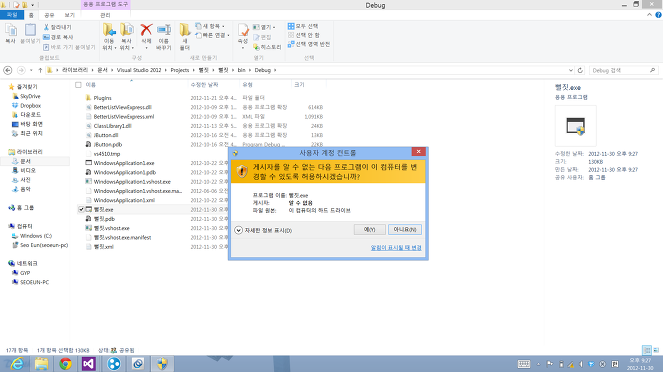This screenshot has height=372, width=663.
Task: Click 뻘짓.exe preview thumbnail
Action: click(575, 126)
